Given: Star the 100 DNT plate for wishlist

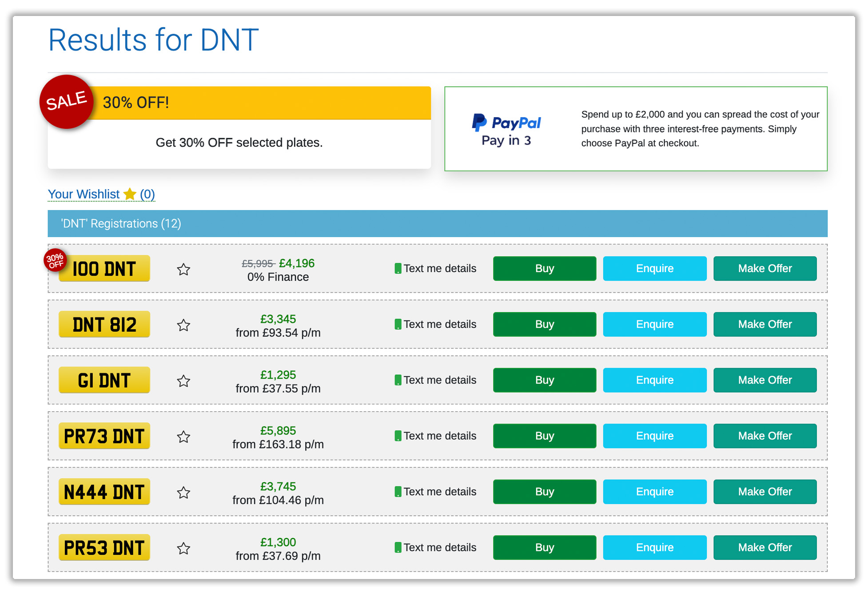Looking at the screenshot, I should [183, 270].
